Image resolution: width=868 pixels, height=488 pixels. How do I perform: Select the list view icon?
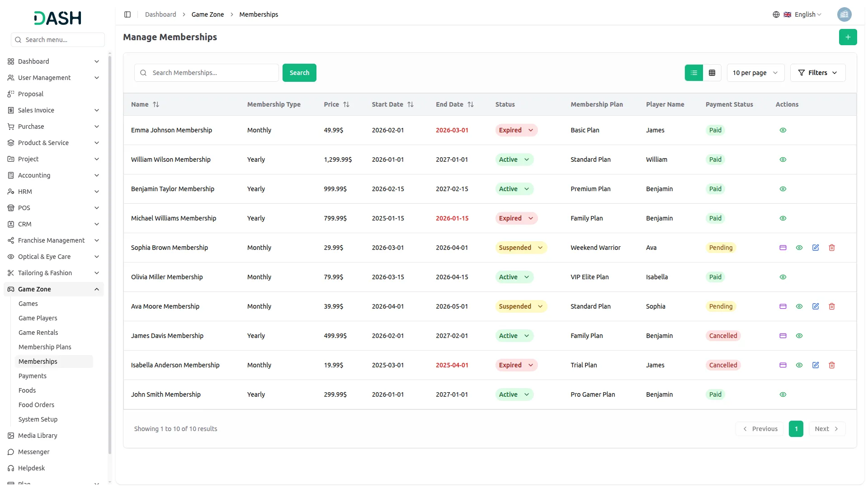(693, 73)
